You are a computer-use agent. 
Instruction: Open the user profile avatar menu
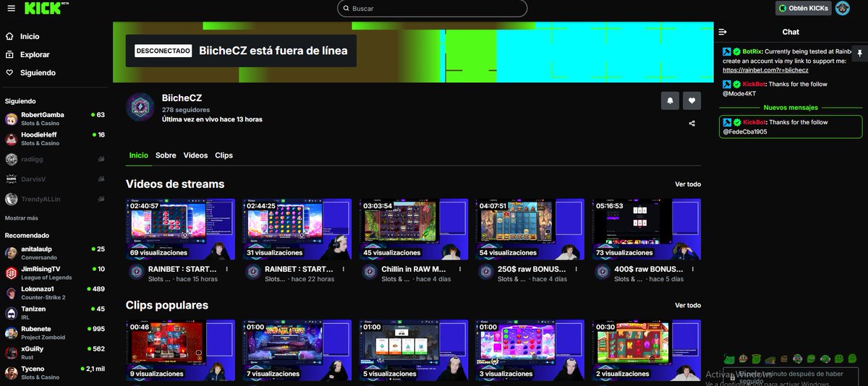tap(842, 8)
